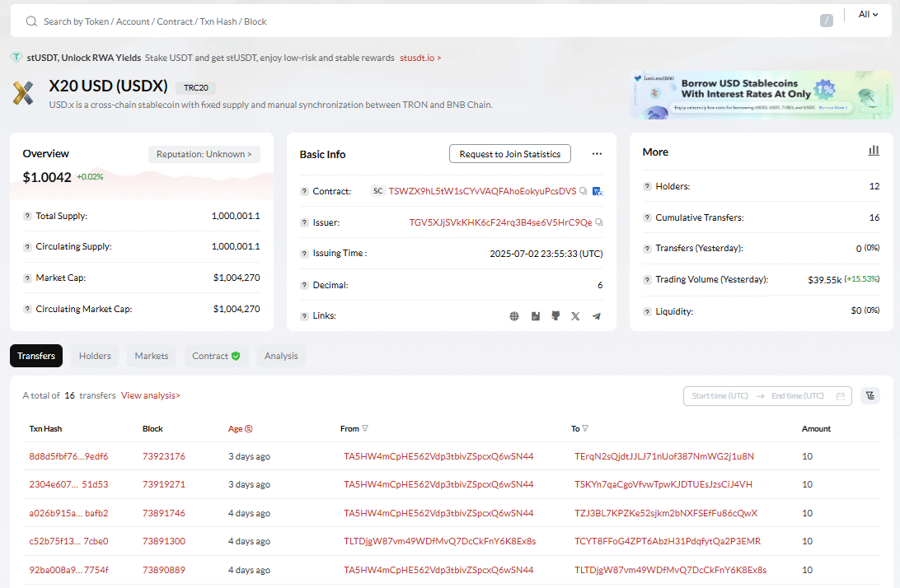This screenshot has height=588, width=900.
Task: Open block 73919271
Action: pyautogui.click(x=163, y=485)
